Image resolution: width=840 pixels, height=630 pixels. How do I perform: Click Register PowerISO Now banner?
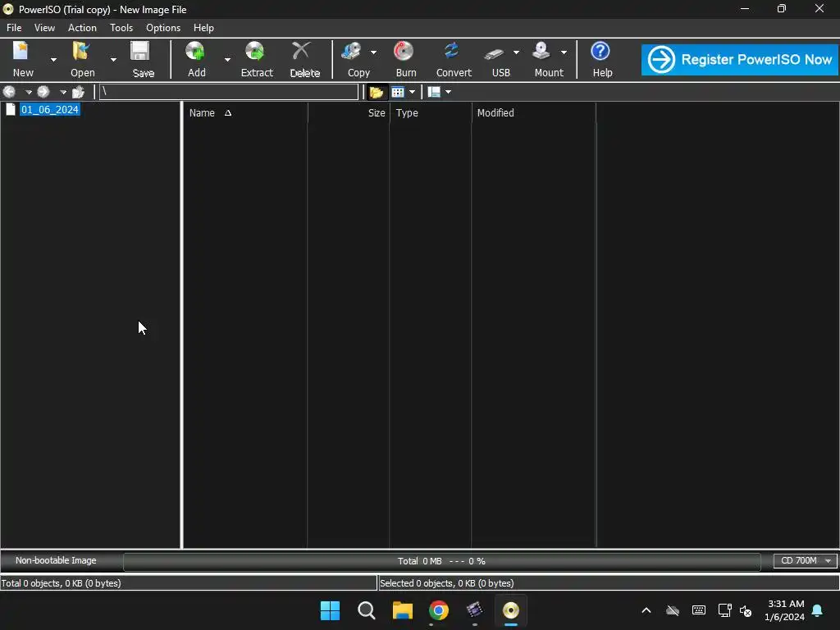[x=739, y=59]
